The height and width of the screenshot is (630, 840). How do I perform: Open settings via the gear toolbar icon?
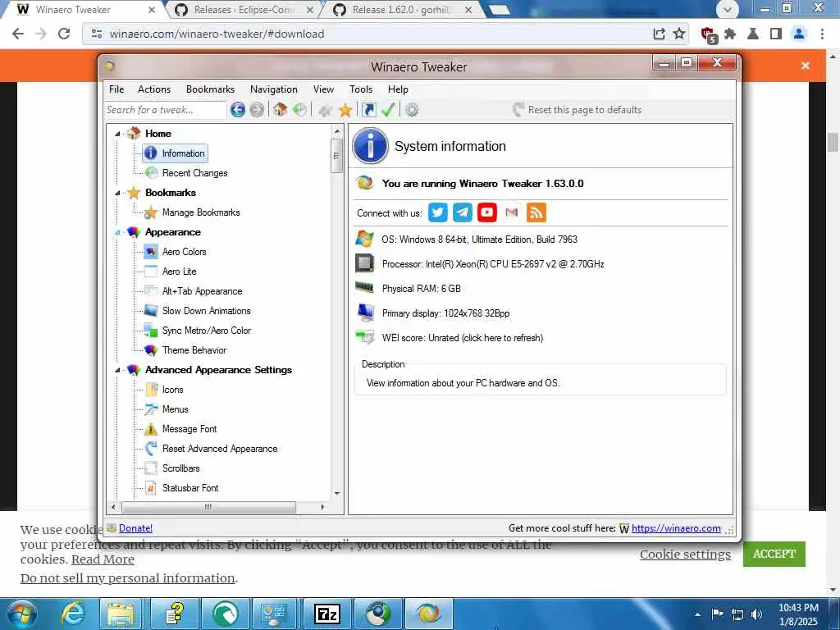[412, 110]
